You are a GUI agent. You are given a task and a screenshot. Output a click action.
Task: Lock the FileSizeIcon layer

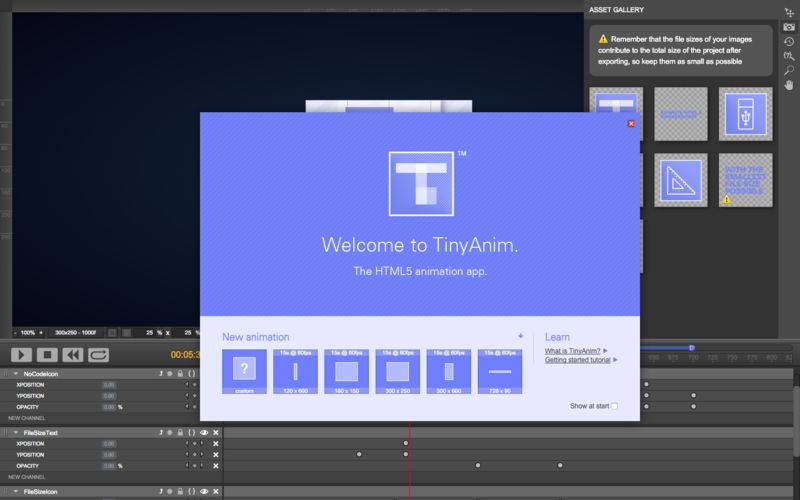point(180,492)
